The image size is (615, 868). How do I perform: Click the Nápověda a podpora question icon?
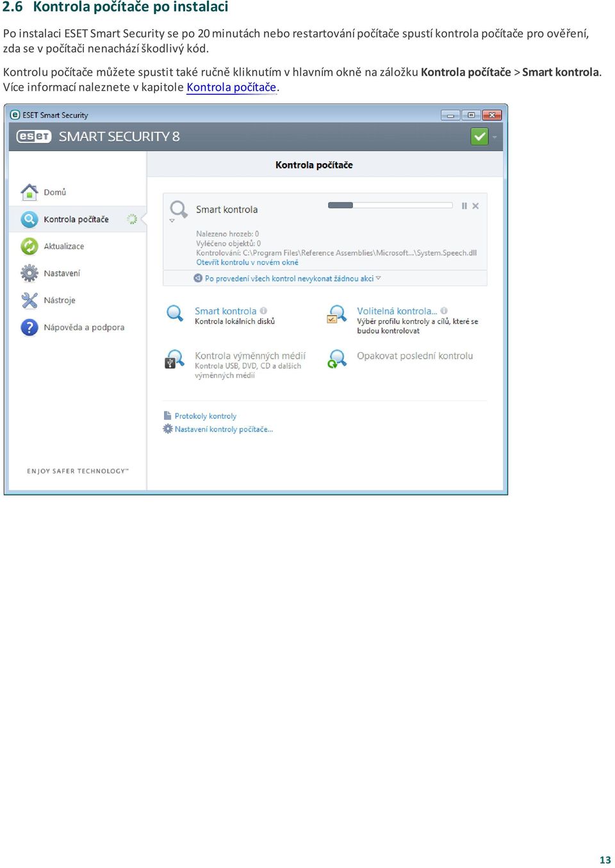point(29,327)
